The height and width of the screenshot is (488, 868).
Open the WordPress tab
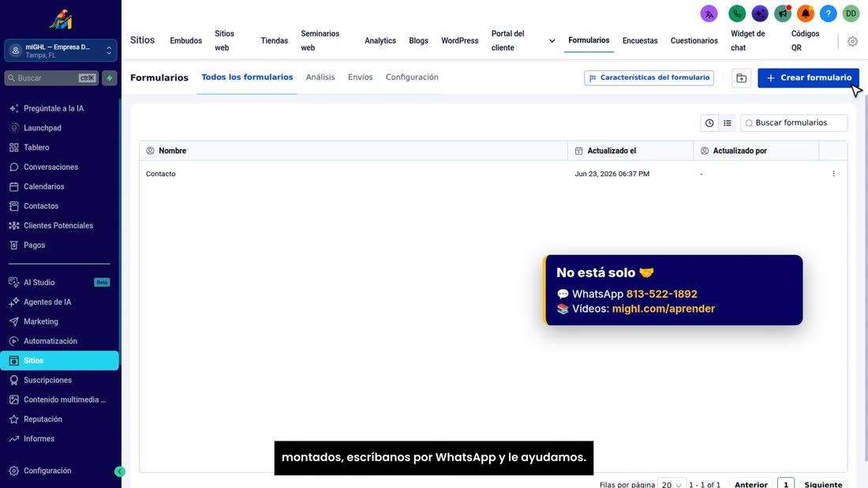click(x=459, y=41)
